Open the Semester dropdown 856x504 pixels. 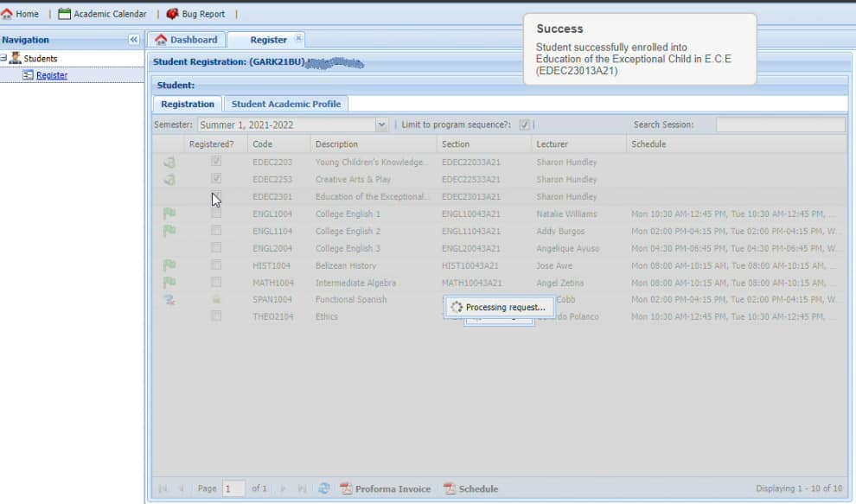[x=381, y=124]
